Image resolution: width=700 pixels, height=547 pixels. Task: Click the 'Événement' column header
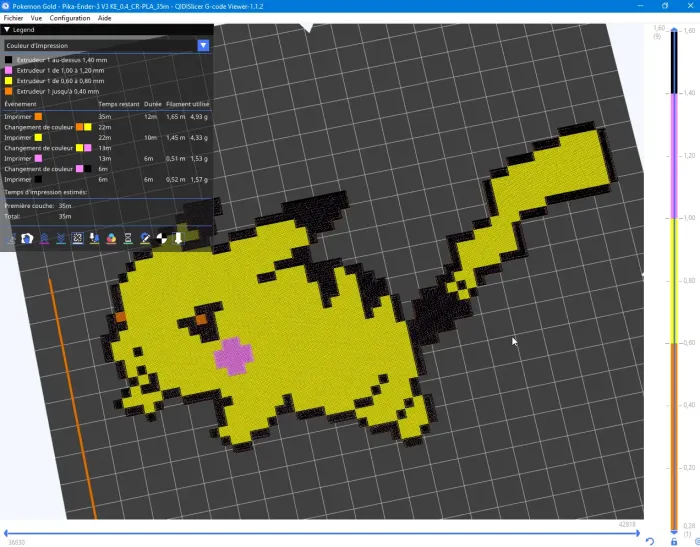tap(20, 104)
